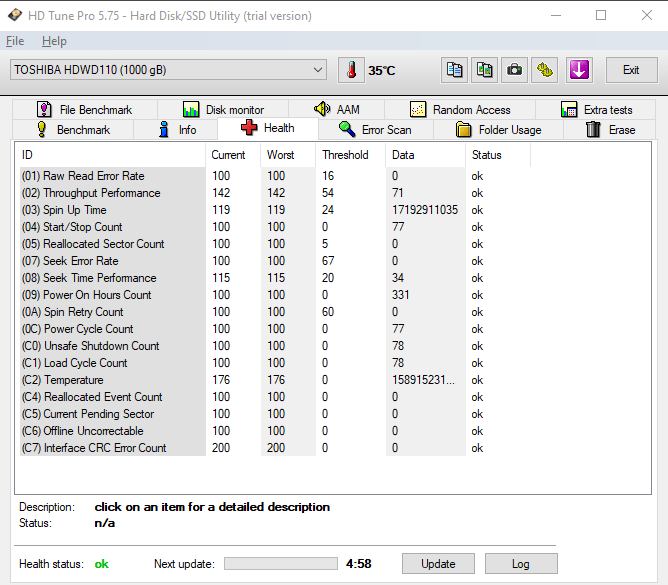Screen dimensions: 668x585
Task: Select the Seek Time Performance row
Action: tap(275, 278)
